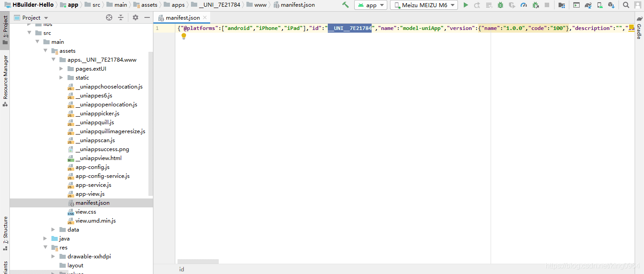Expand the drawable-xxhdpi folder

coord(53,257)
